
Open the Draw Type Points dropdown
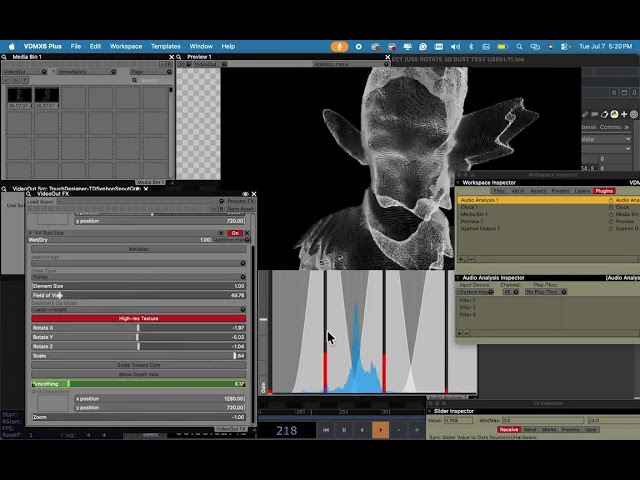point(138,277)
